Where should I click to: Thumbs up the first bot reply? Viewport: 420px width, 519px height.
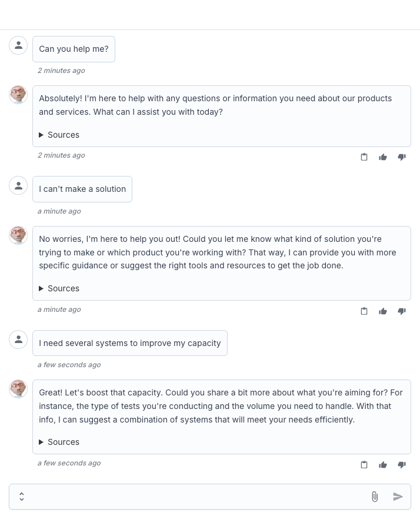point(383,157)
